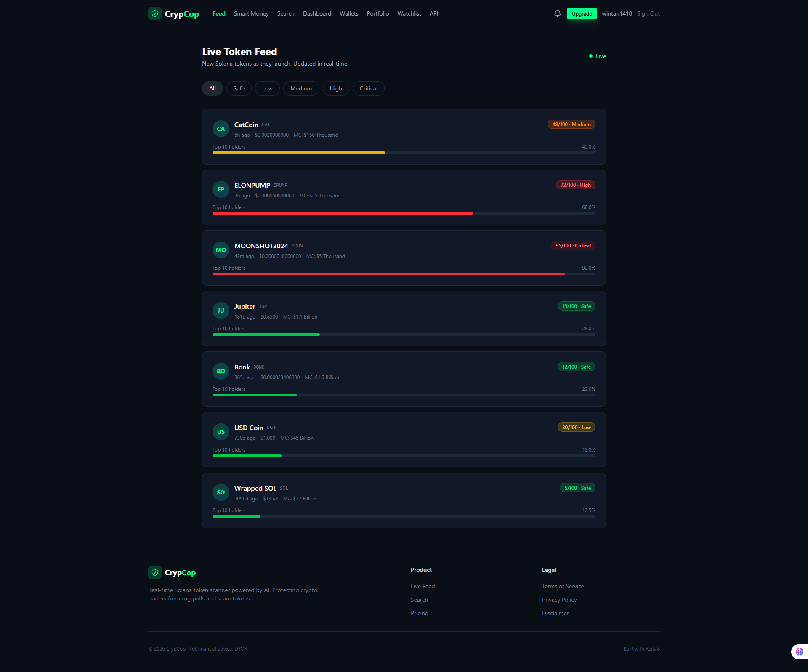Open the API nav item

pos(434,13)
